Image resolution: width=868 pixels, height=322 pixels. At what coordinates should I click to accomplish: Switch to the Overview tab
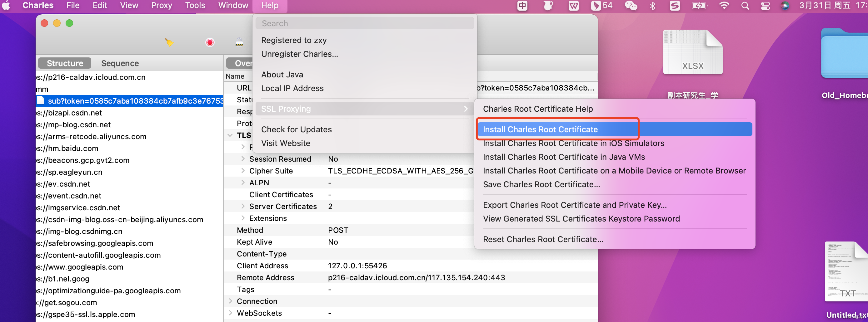click(x=240, y=63)
